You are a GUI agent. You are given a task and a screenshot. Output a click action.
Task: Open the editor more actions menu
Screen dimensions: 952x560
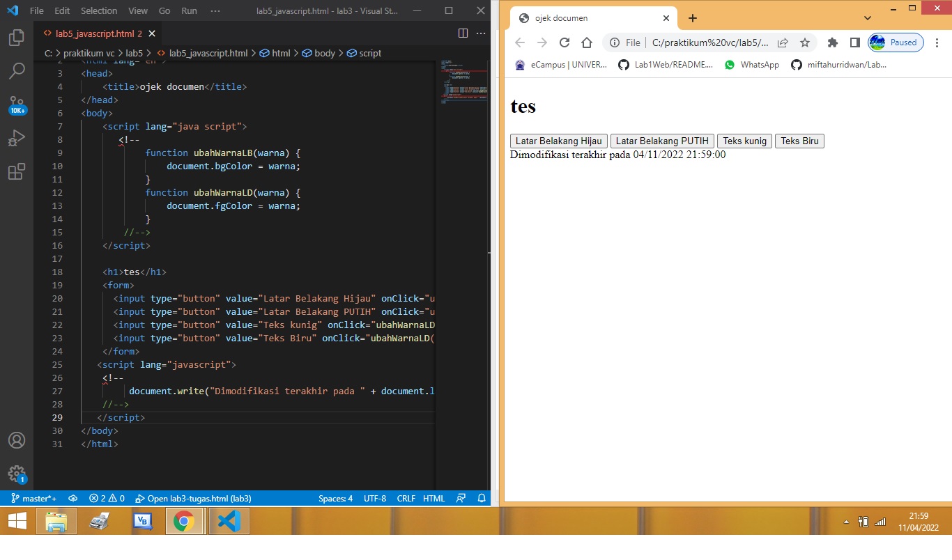[x=480, y=33]
